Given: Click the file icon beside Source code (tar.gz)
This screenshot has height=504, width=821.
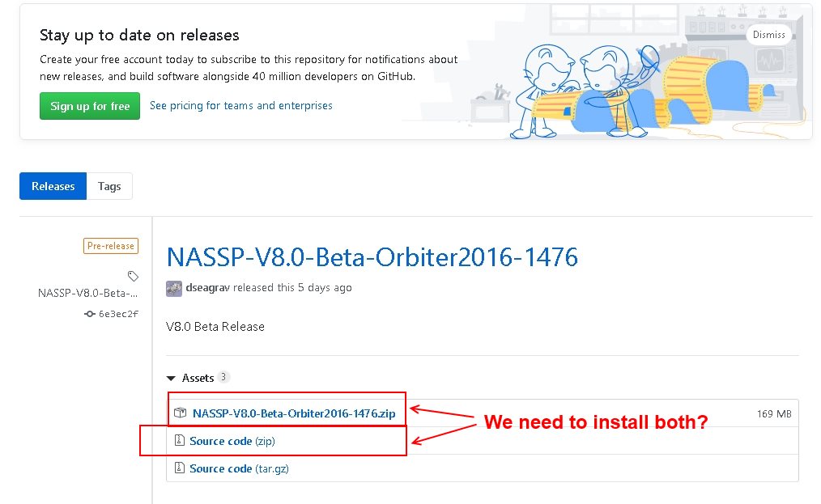Looking at the screenshot, I should click(180, 468).
